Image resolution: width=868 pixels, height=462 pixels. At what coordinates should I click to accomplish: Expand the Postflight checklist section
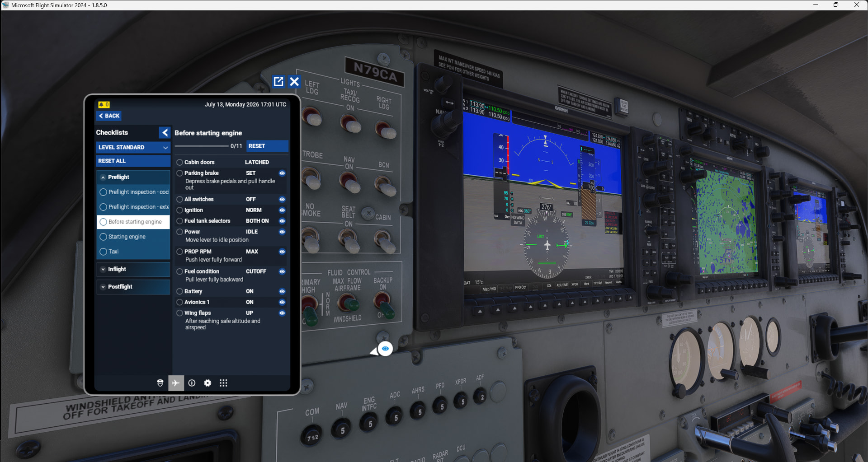coord(133,287)
